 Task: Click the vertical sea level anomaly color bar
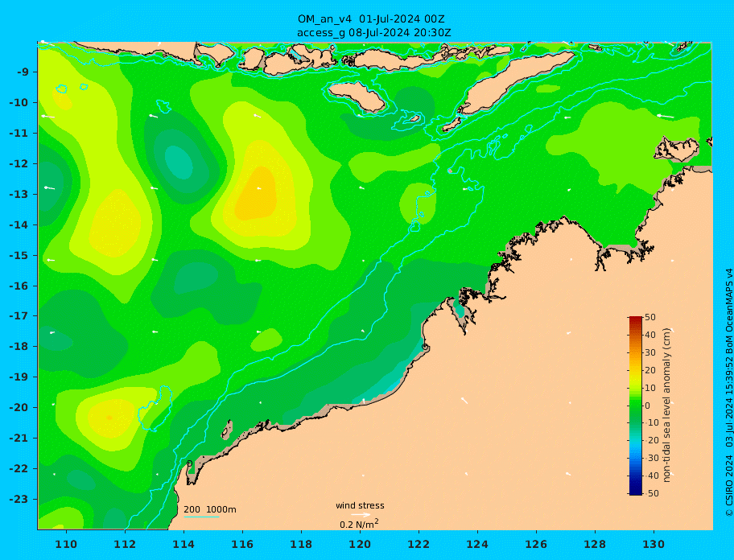point(635,406)
